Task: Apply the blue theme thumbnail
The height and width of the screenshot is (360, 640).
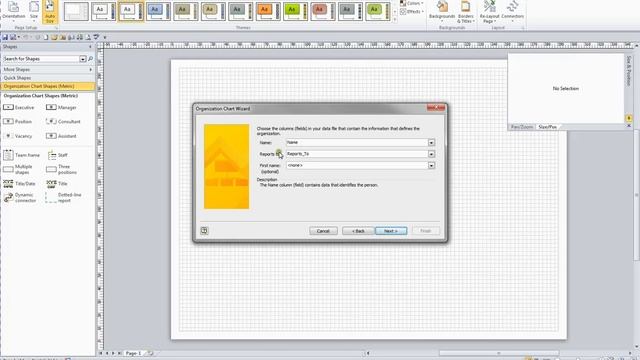Action: point(158,11)
